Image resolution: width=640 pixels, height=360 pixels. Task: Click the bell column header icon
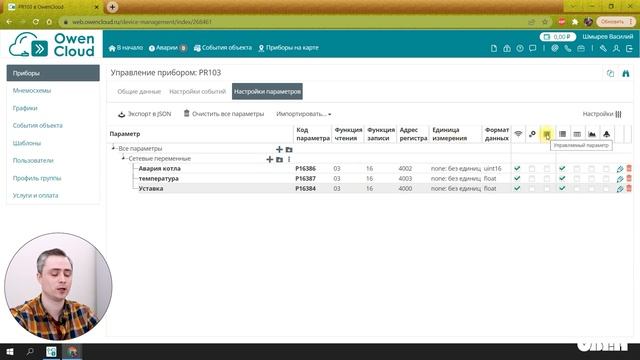[607, 134]
